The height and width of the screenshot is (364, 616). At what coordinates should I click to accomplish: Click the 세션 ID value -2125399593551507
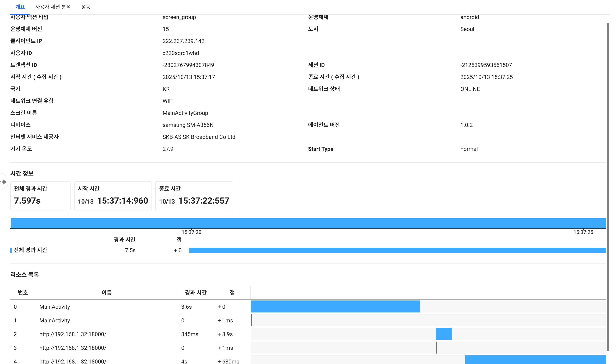(486, 65)
